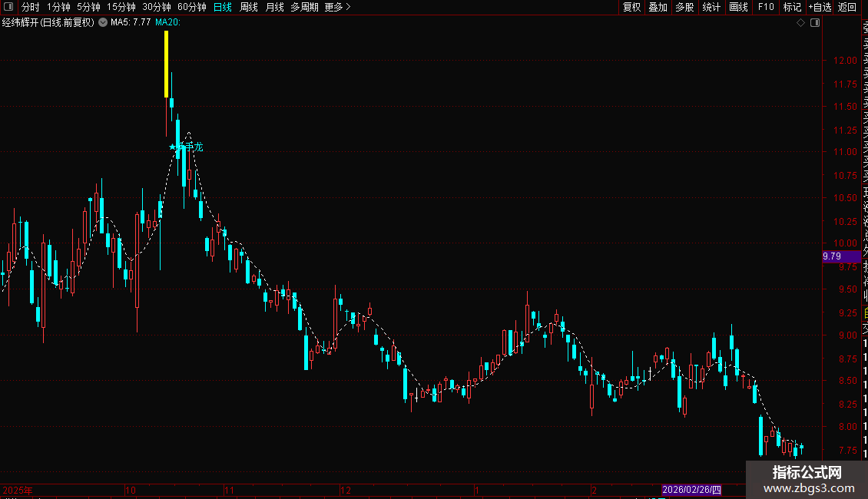The width and height of the screenshot is (868, 499).
Task: Click the 8.00 price axis label
Action: [848, 427]
